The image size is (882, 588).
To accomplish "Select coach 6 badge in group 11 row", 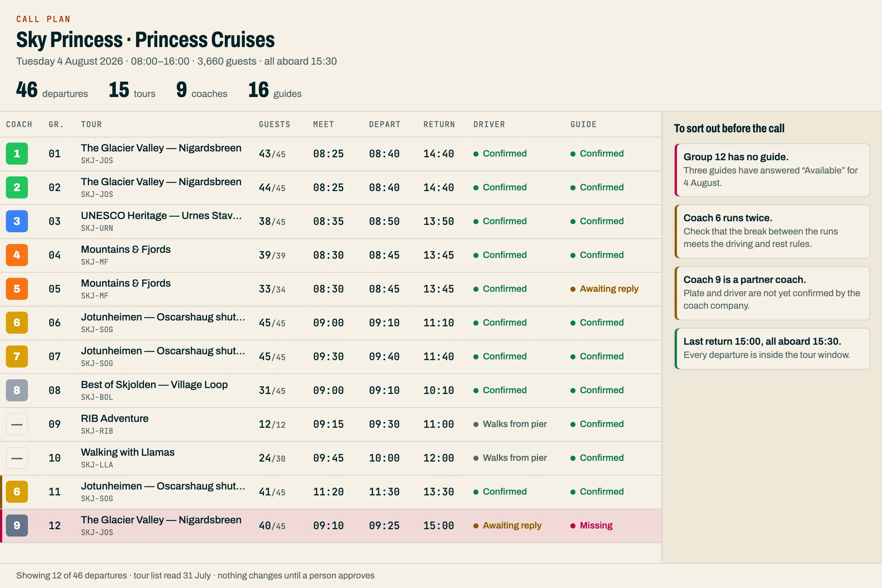I will pyautogui.click(x=17, y=492).
